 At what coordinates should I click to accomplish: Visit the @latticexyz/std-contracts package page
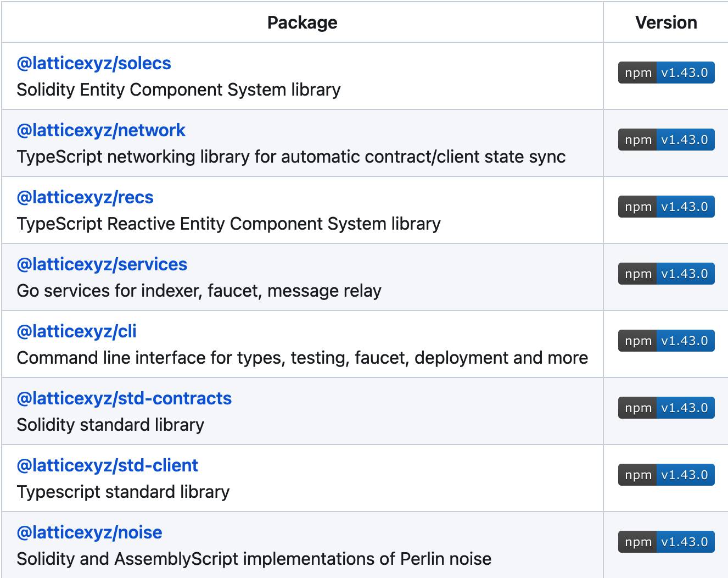[x=124, y=399]
